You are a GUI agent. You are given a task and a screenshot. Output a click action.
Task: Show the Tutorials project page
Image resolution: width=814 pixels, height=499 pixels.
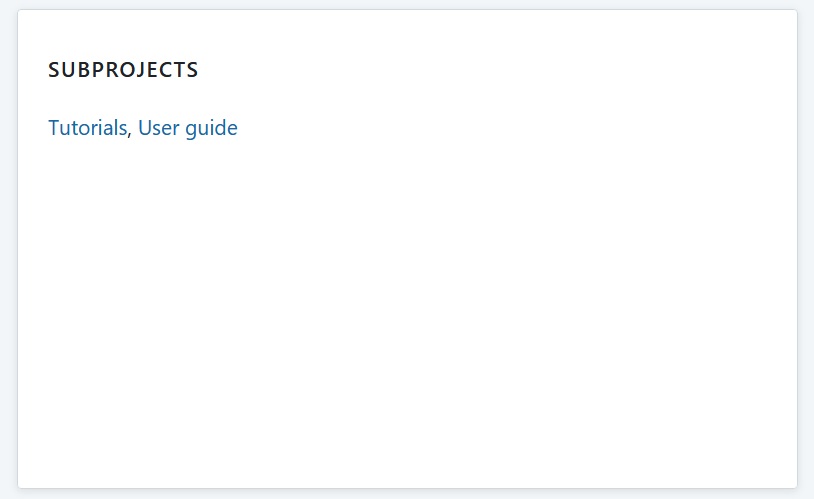[x=88, y=128]
